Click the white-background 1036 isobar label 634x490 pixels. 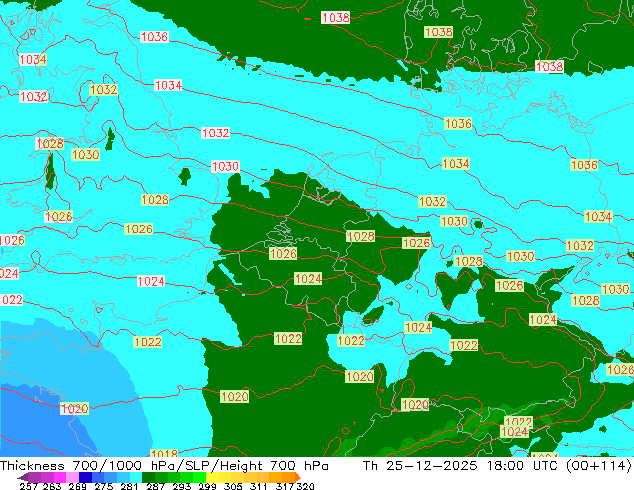click(154, 37)
